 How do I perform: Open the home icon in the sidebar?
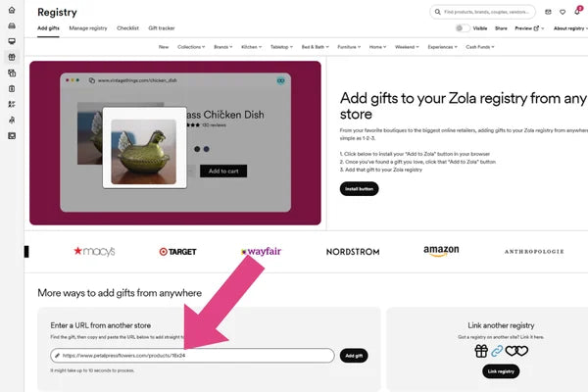(12, 10)
